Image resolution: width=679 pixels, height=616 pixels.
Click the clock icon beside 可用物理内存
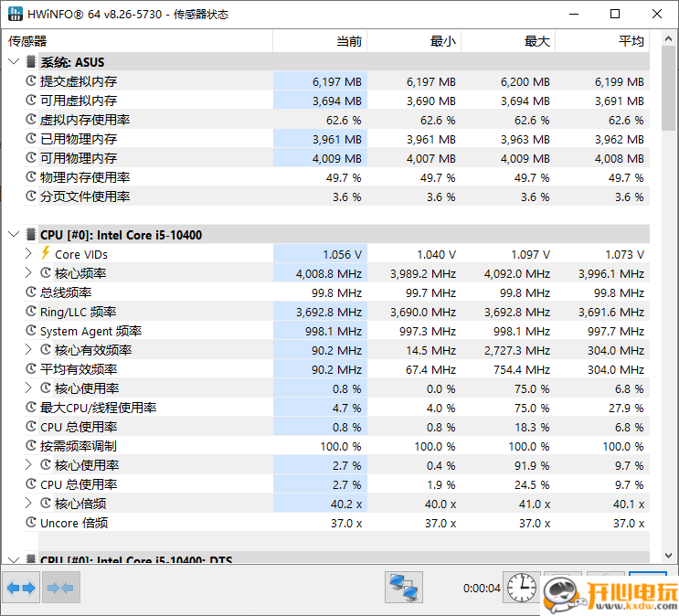coord(31,158)
